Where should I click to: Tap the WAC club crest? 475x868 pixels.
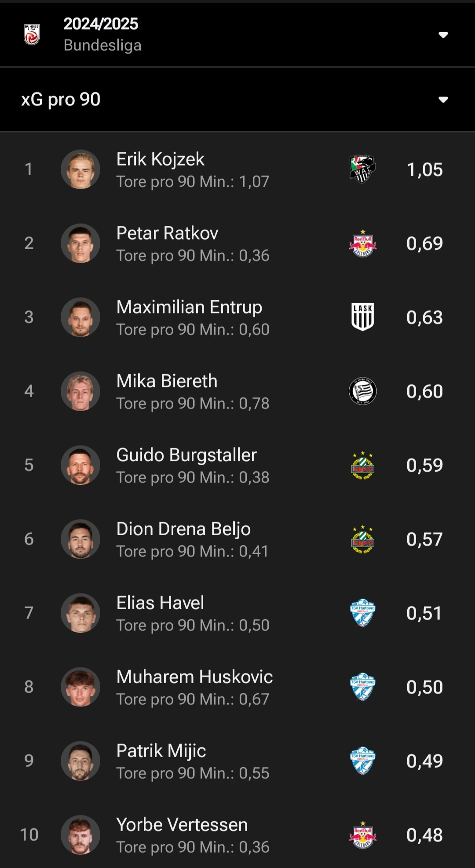tap(362, 169)
